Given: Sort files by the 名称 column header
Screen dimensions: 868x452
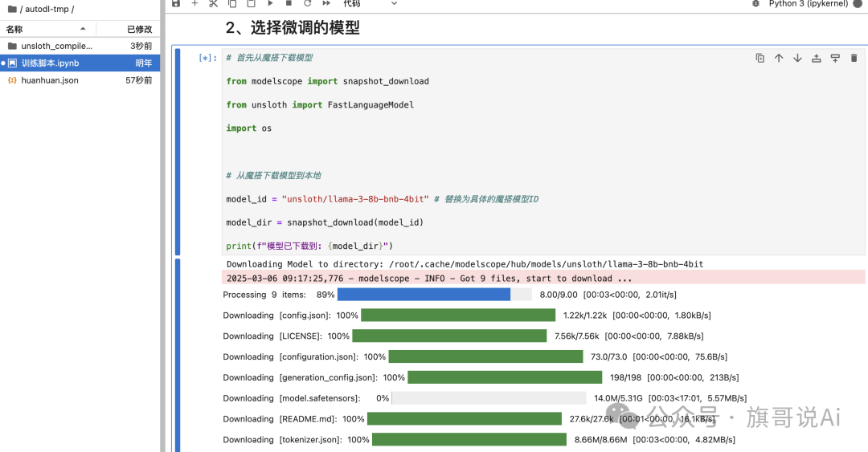Looking at the screenshot, I should click(47, 29).
